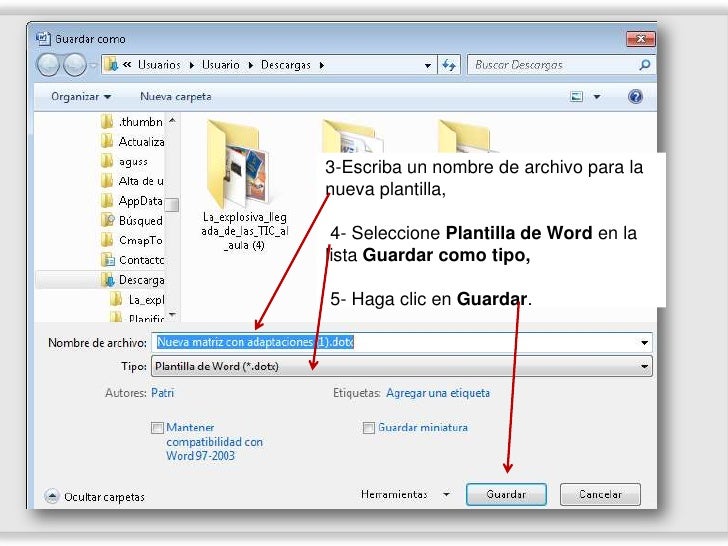Open Help with the question mark icon
The width and height of the screenshot is (728, 546).
click(635, 97)
